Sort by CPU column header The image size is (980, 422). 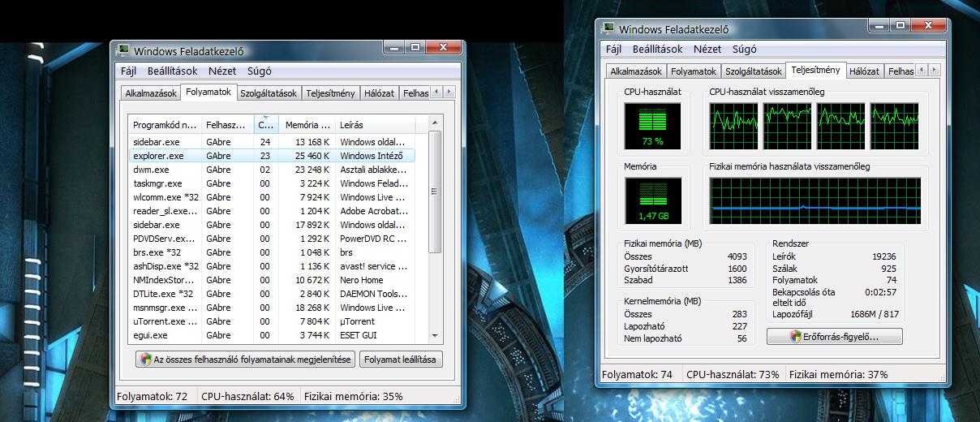click(266, 125)
